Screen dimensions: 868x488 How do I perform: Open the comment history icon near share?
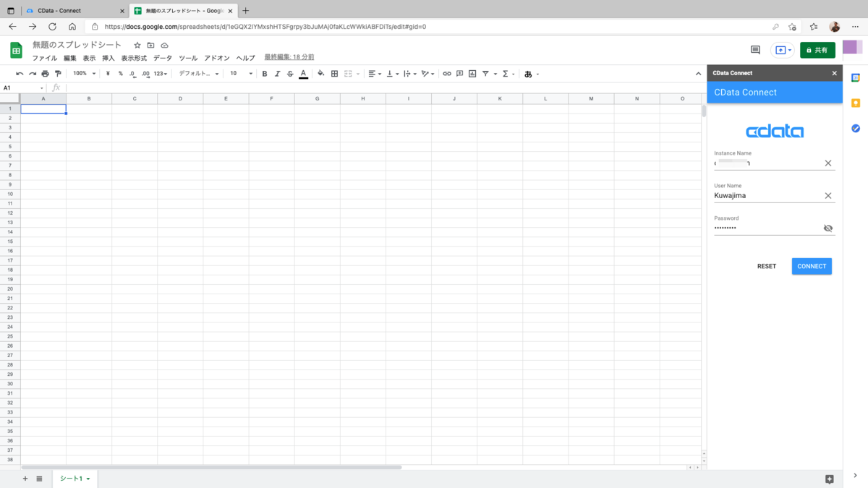click(x=755, y=51)
